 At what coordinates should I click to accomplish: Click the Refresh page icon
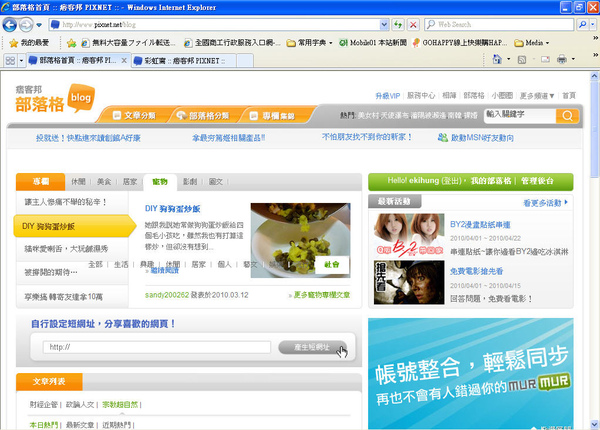(x=398, y=25)
